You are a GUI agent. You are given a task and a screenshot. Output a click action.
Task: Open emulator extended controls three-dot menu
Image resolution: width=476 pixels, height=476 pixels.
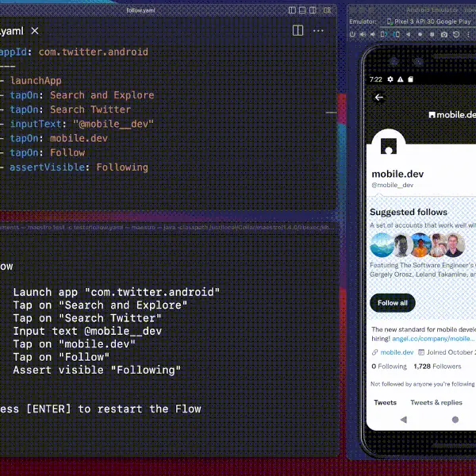pyautogui.click(x=469, y=35)
